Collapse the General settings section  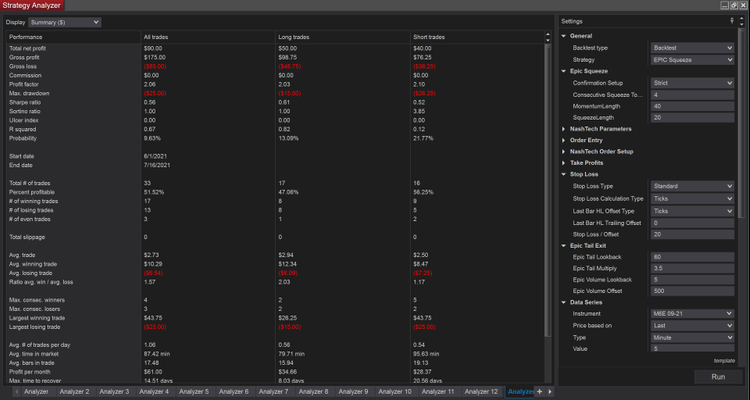[565, 35]
